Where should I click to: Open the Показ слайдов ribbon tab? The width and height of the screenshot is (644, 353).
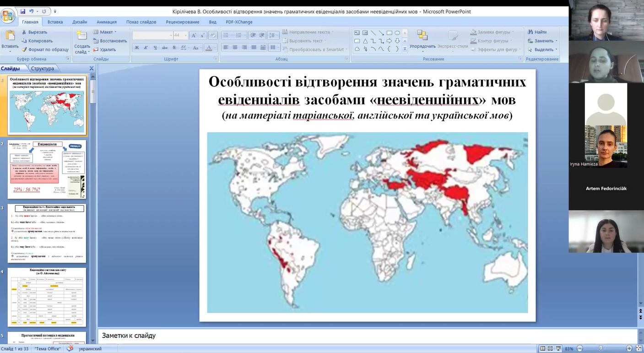(x=141, y=22)
